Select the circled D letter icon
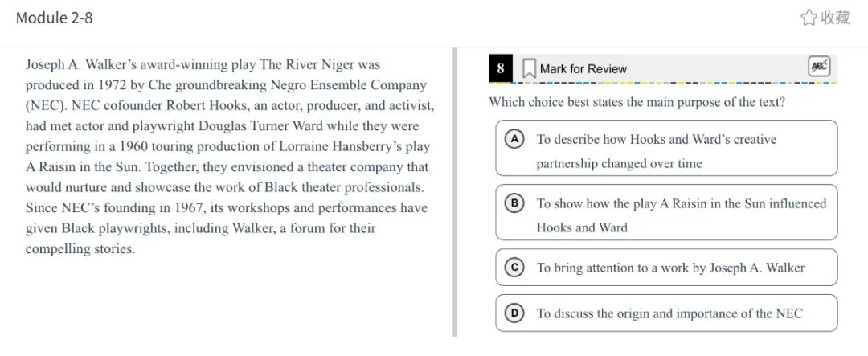Screen dimensions: 868x356 click(514, 313)
